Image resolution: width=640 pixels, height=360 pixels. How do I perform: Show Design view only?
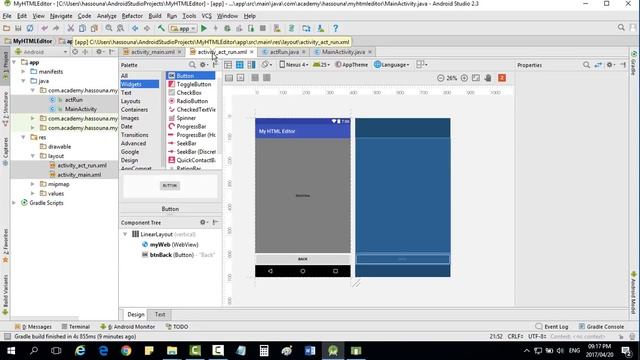pyautogui.click(x=228, y=64)
